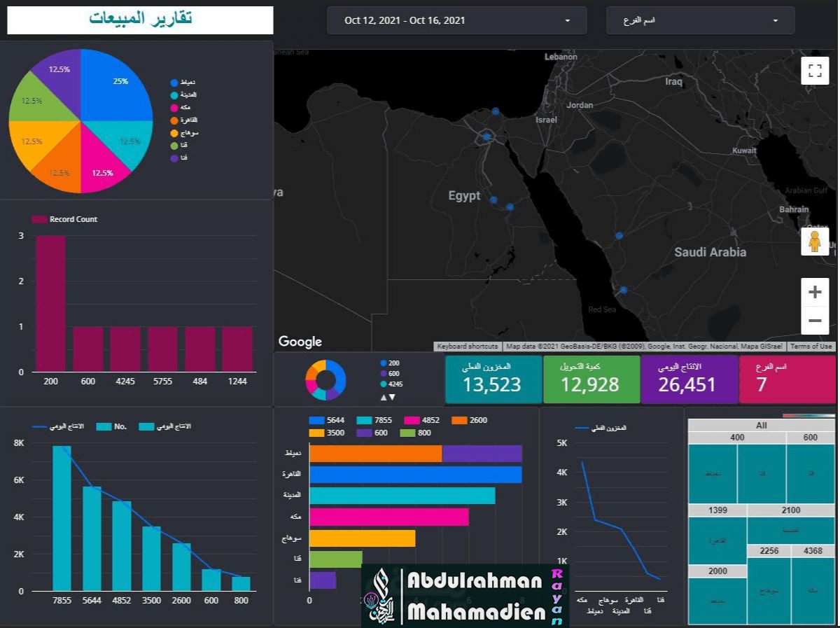This screenshot has height=628, width=840.
Task: Click the 13,523 المخزون الفعلي scorecard
Action: [493, 379]
